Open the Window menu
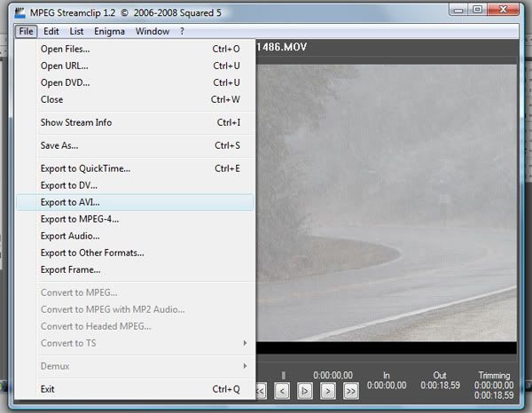Viewport: 532px width, 413px height. point(153,31)
